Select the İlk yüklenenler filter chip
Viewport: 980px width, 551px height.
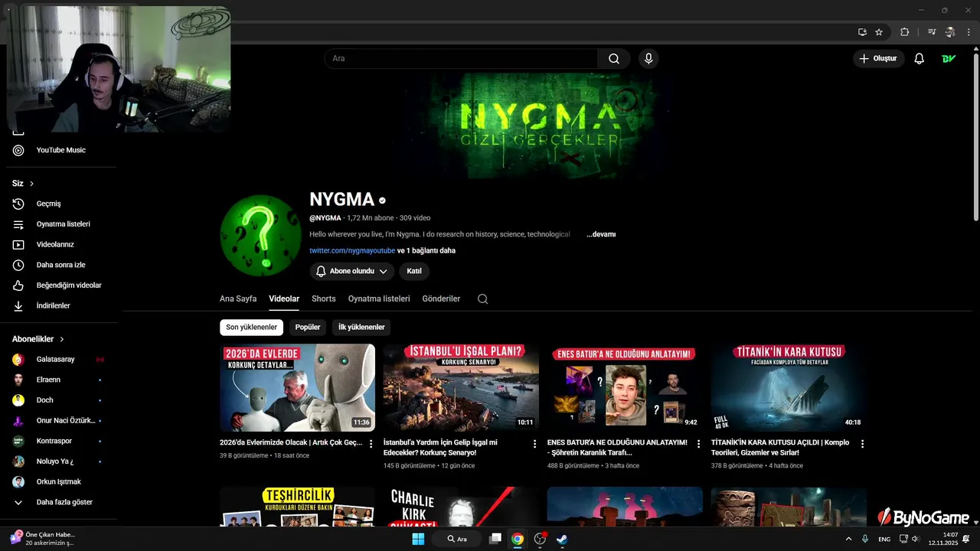pos(361,328)
